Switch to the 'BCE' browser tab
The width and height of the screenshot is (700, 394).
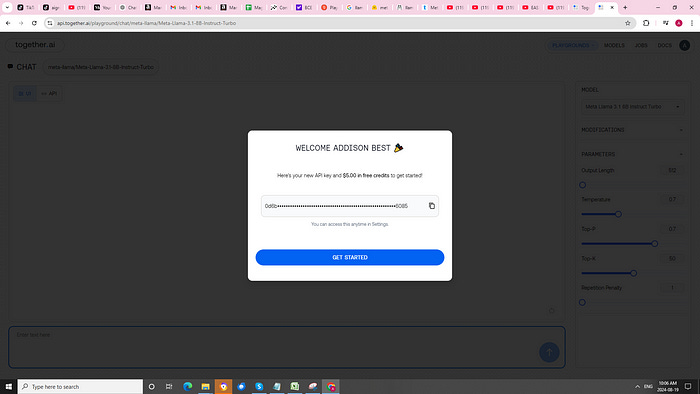304,8
